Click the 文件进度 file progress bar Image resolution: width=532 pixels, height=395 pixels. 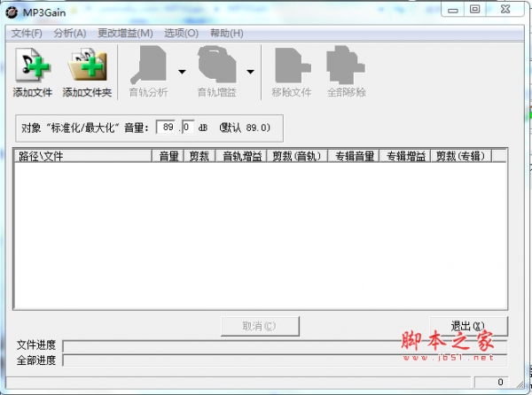pos(285,346)
